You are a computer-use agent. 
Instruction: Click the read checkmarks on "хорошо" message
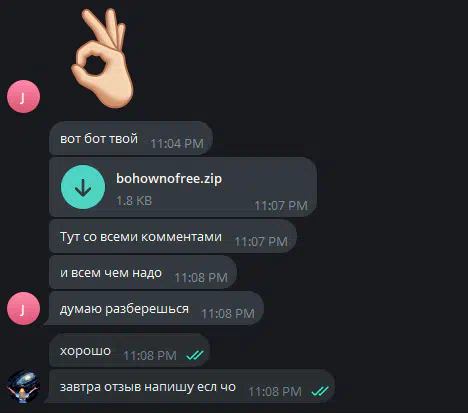pyautogui.click(x=195, y=355)
